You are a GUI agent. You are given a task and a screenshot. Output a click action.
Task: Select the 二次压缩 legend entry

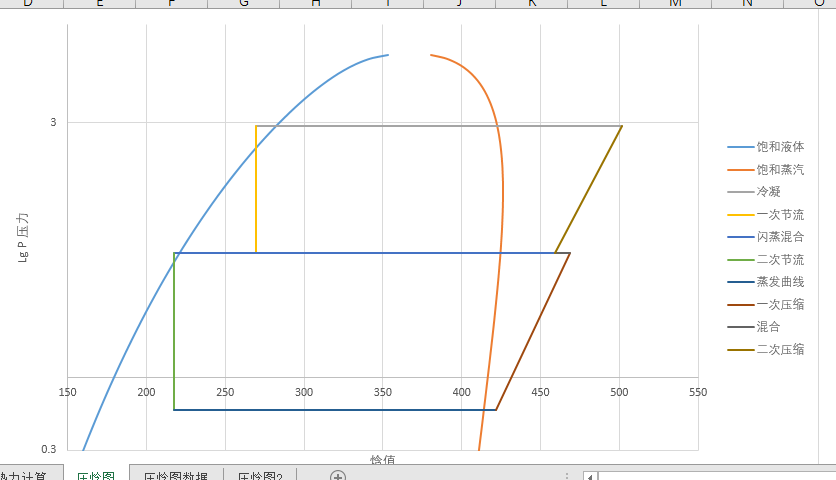[x=766, y=349]
